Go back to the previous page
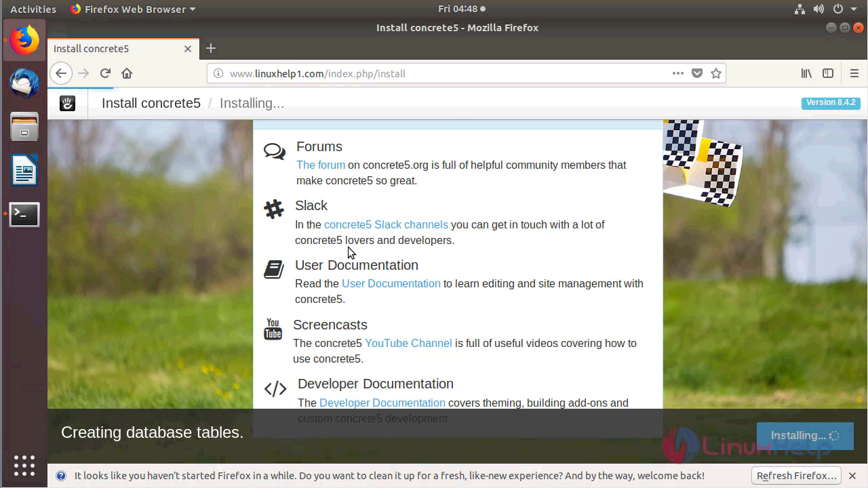Viewport: 868px width, 488px height. click(x=61, y=73)
